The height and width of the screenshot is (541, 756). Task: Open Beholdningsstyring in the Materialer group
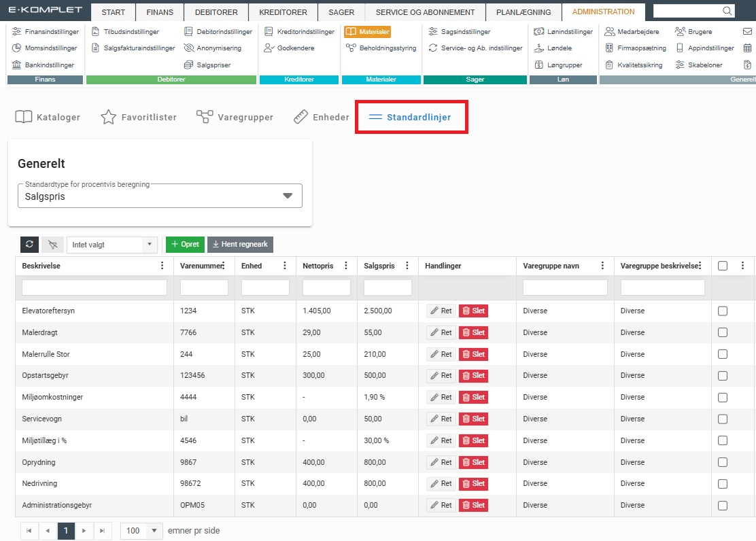point(381,48)
